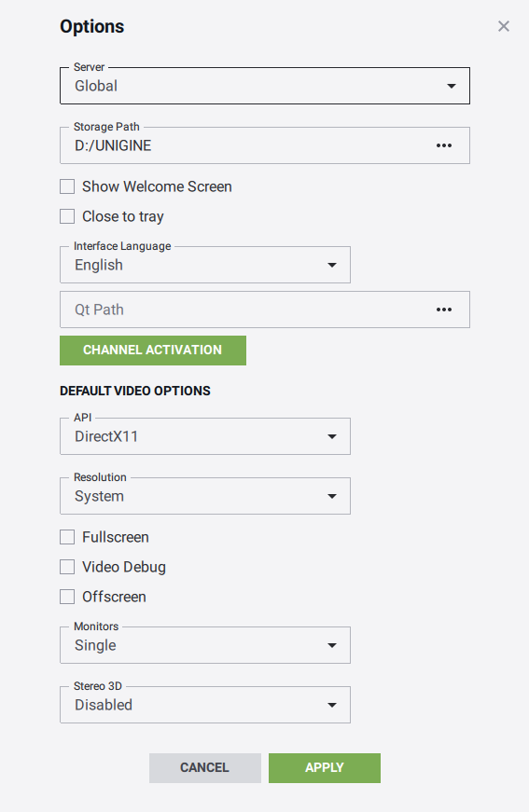This screenshot has width=529, height=812.
Task: Click the Stereo 3D dropdown arrow
Action: (332, 705)
